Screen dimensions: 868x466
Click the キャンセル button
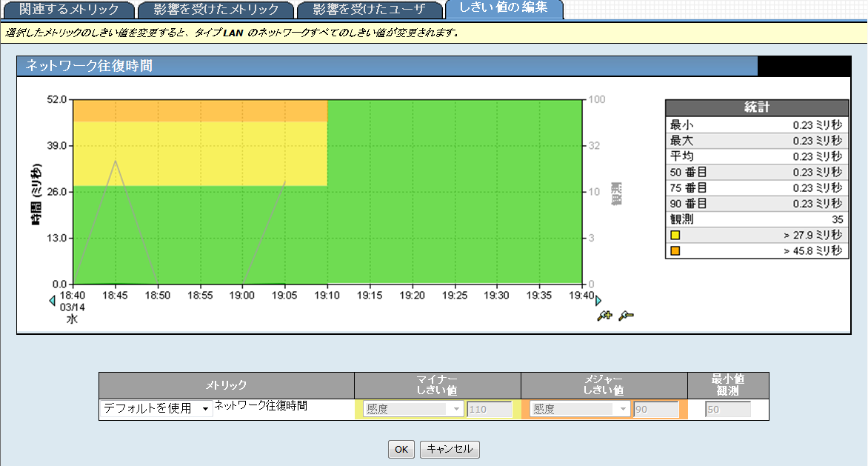450,450
